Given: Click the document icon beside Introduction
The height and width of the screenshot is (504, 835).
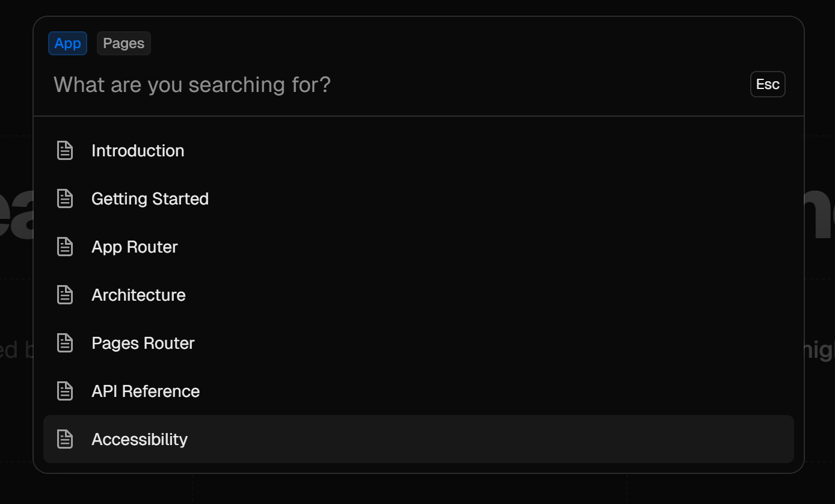Looking at the screenshot, I should coord(65,150).
